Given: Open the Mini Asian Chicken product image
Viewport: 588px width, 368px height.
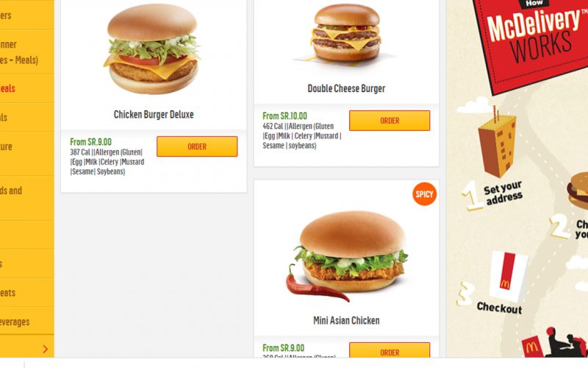Looking at the screenshot, I should coord(347,257).
